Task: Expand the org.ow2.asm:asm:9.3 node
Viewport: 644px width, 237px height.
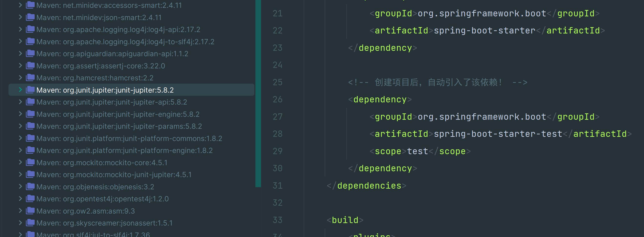Action: pyautogui.click(x=20, y=210)
